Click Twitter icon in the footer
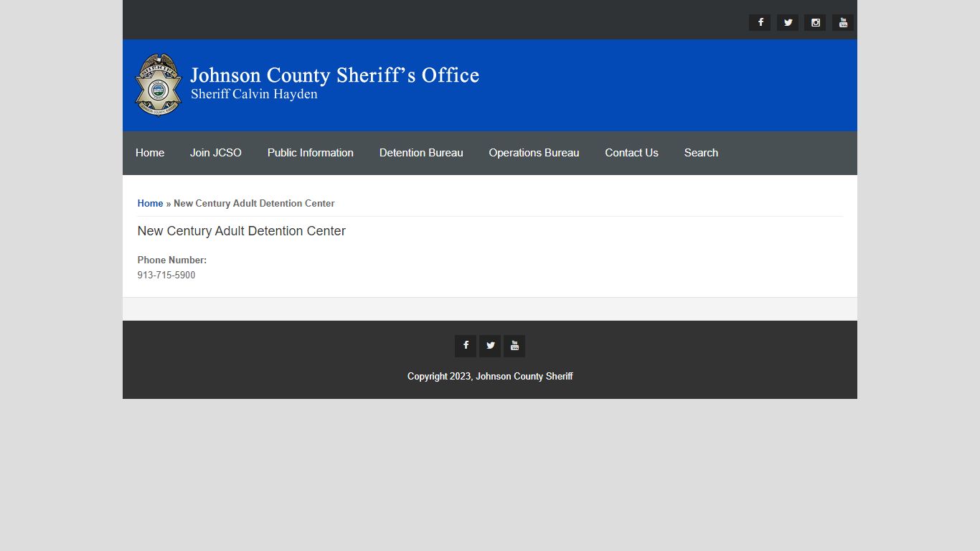980x551 pixels. point(490,346)
